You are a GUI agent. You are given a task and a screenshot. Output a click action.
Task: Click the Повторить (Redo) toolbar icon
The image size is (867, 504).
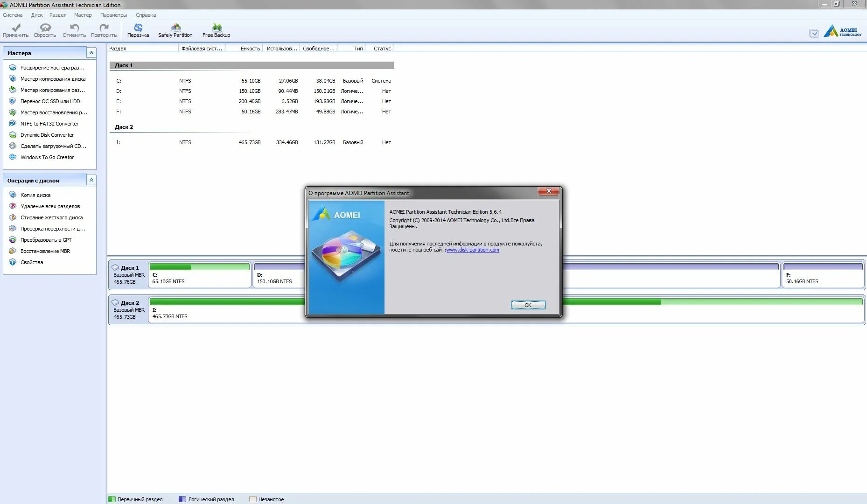tap(104, 28)
